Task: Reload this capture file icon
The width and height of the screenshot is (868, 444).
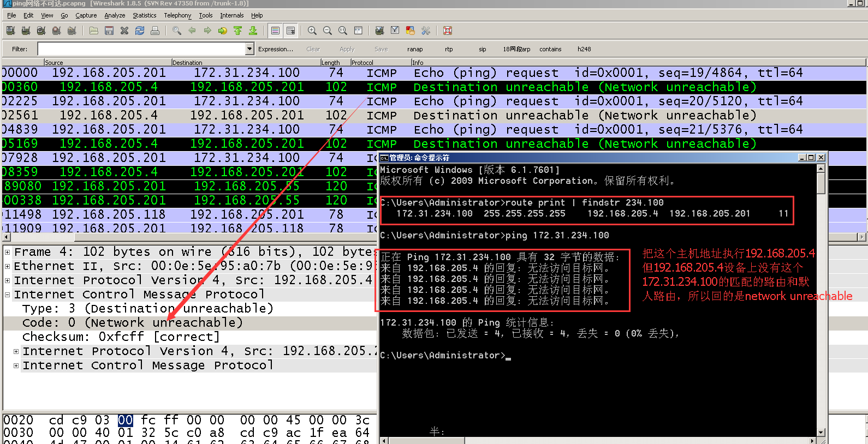Action: point(140,31)
